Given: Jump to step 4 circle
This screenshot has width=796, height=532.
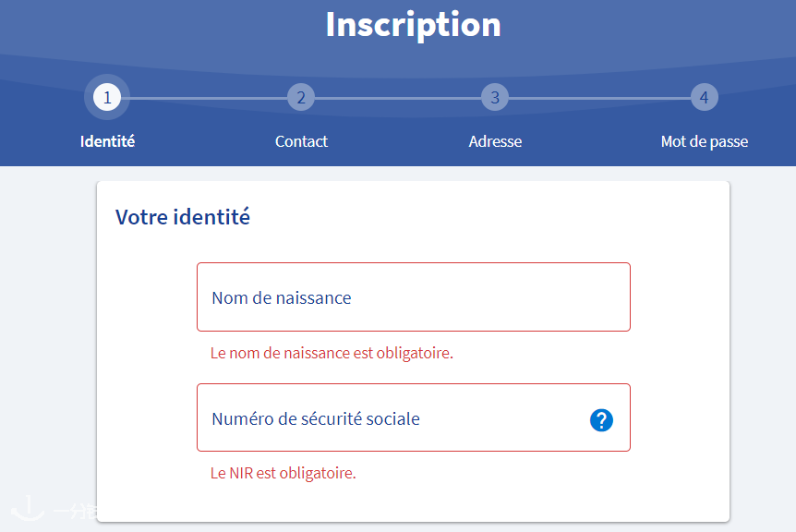Looking at the screenshot, I should pyautogui.click(x=704, y=97).
